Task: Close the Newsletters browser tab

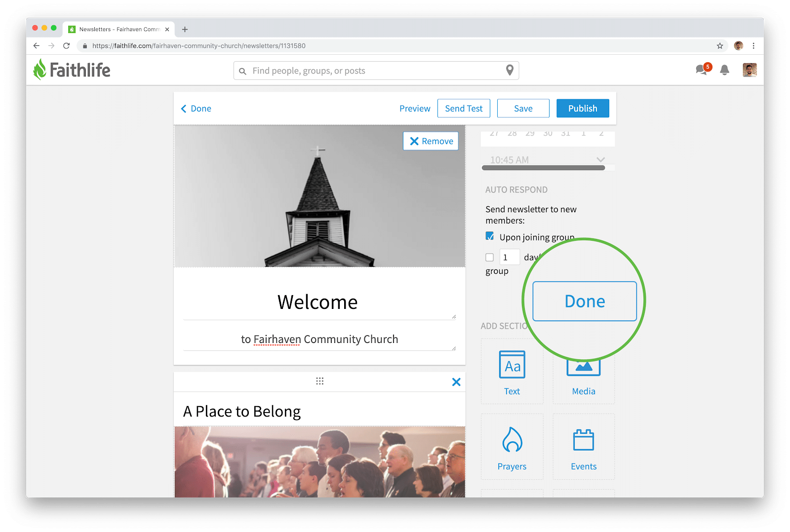Action: (x=167, y=30)
